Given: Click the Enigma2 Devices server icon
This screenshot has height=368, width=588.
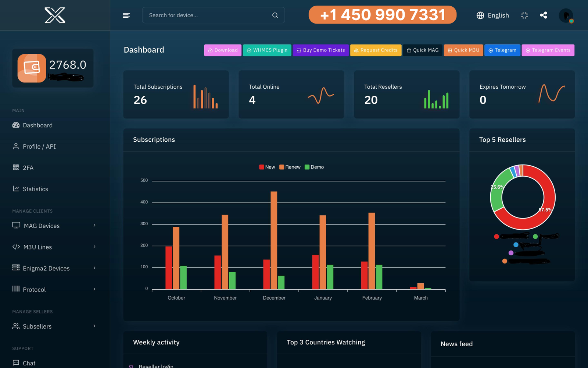Looking at the screenshot, I should 16,268.
